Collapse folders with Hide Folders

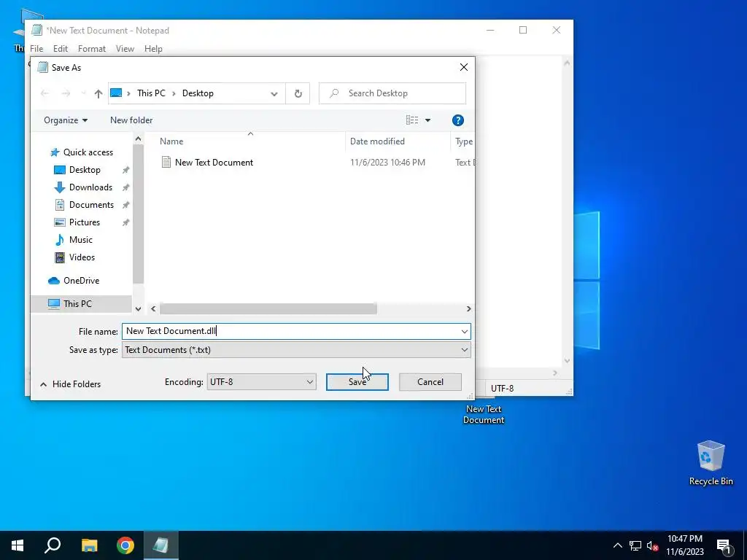[x=71, y=384]
